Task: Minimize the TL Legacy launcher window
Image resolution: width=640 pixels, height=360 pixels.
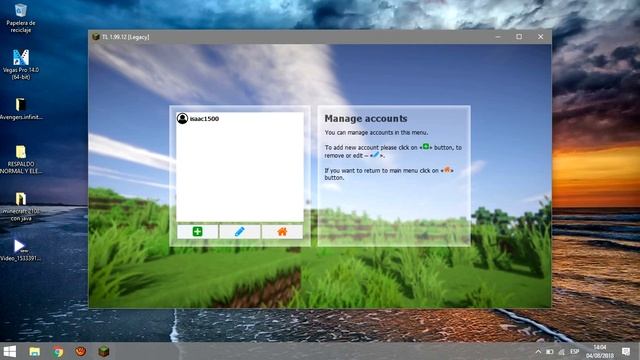Action: [498, 37]
